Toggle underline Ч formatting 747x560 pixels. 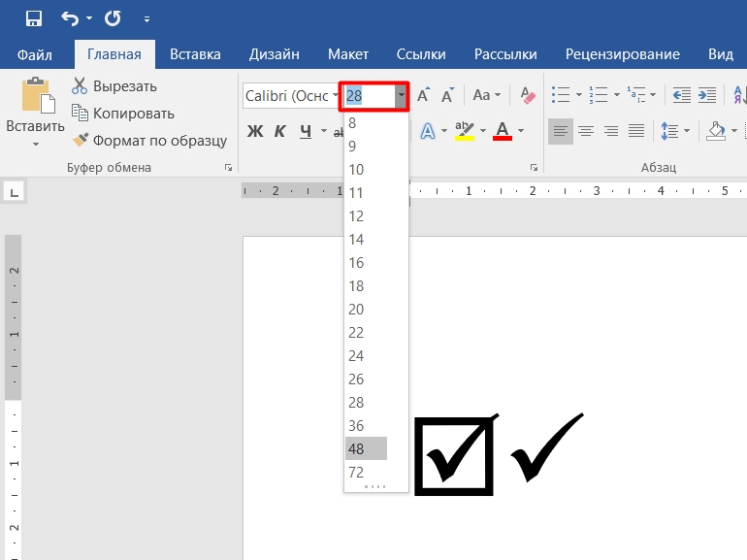coord(306,131)
